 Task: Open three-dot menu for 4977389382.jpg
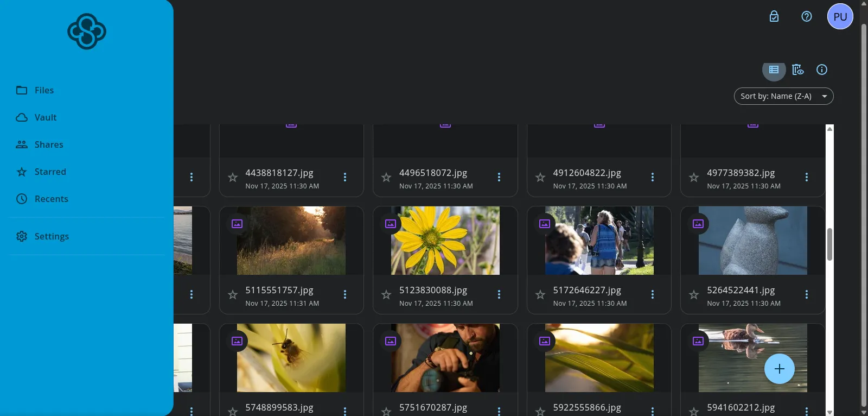point(806,177)
